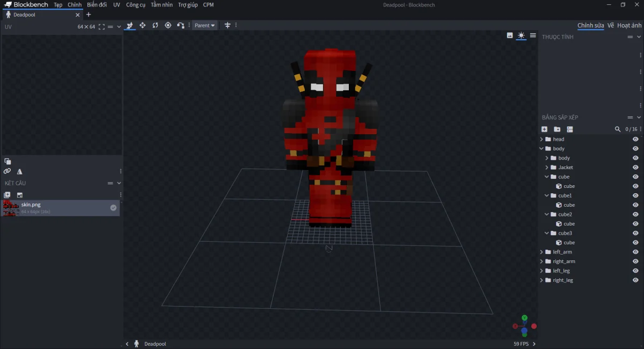Expand the Jacket group
Viewport: 644px width, 349px height.
547,168
